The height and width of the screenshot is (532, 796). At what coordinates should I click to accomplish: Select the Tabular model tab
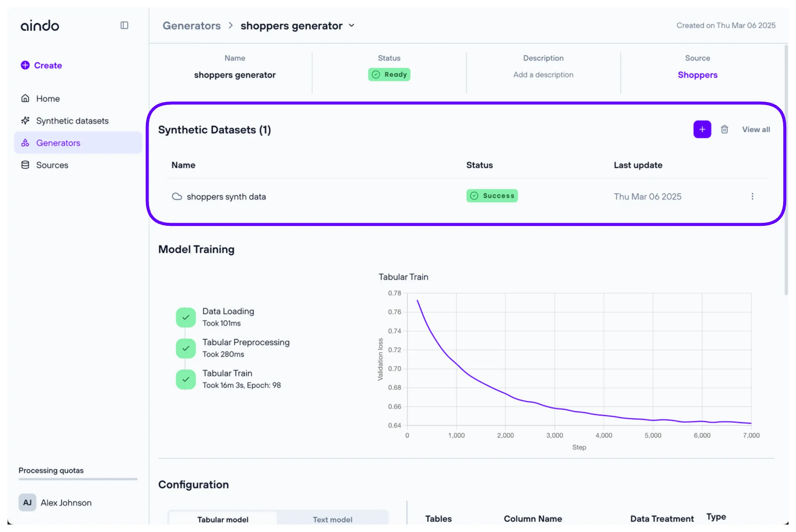223,519
